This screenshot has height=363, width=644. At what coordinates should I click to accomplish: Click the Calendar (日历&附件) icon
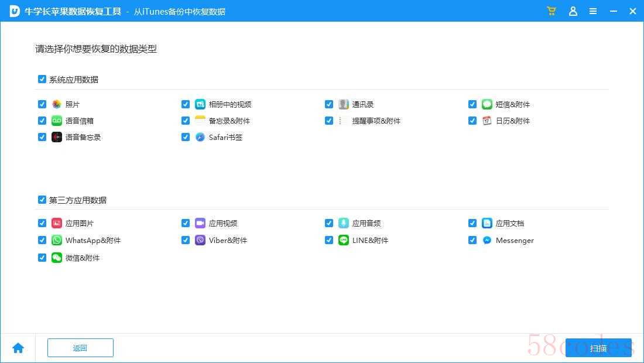tap(487, 121)
